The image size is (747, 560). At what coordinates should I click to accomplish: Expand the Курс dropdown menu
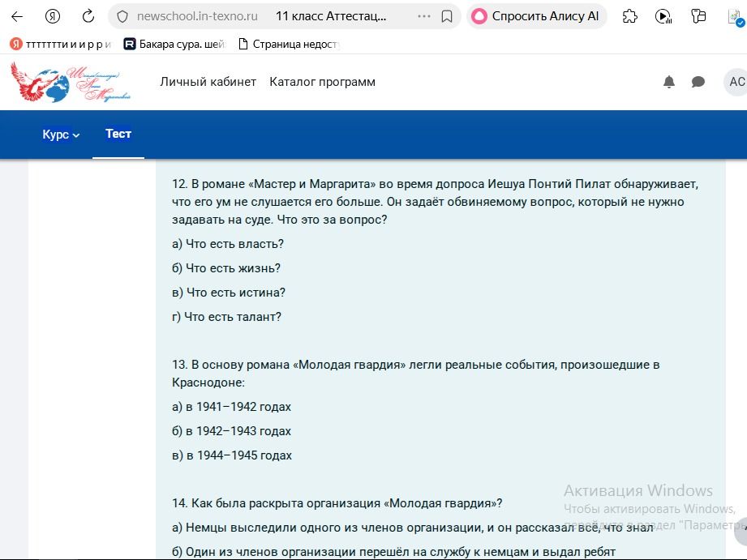coord(61,135)
